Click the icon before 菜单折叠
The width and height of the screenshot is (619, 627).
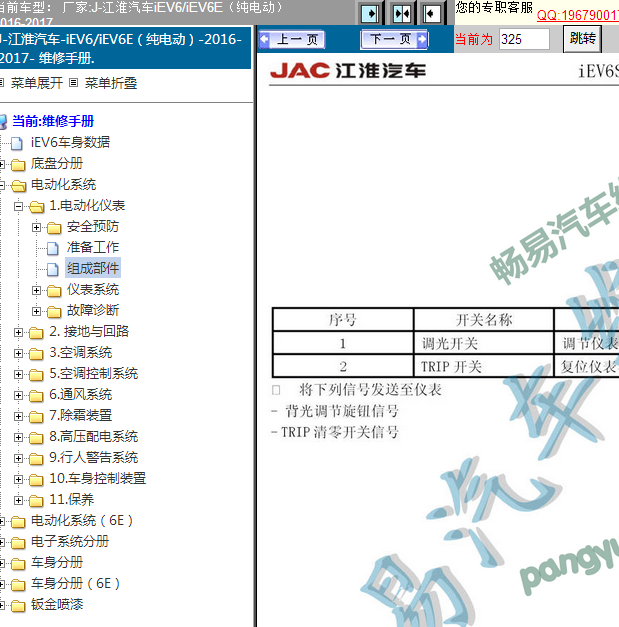[x=73, y=83]
